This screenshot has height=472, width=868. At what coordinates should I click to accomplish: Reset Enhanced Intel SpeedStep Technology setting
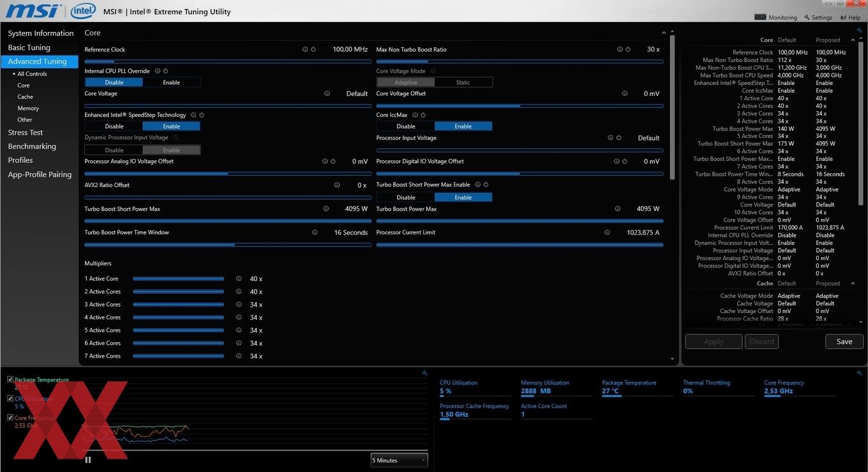202,115
